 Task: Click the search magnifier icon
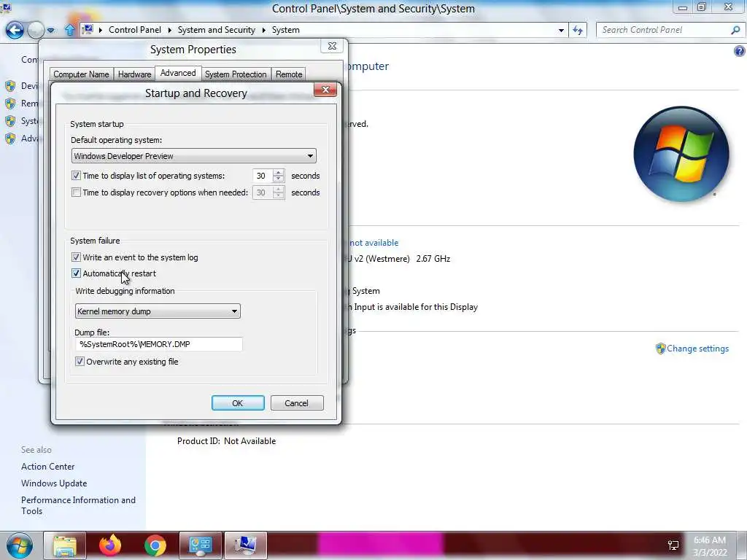point(735,30)
